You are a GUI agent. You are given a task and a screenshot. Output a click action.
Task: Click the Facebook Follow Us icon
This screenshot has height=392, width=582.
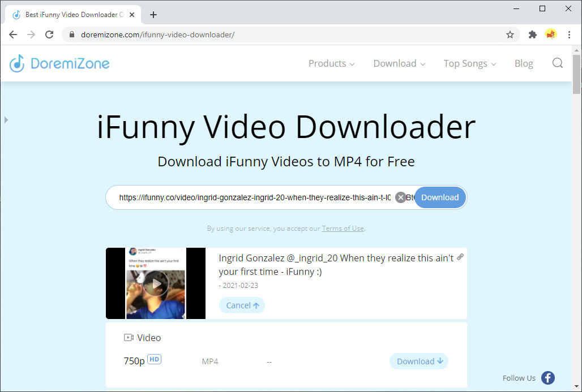point(547,378)
